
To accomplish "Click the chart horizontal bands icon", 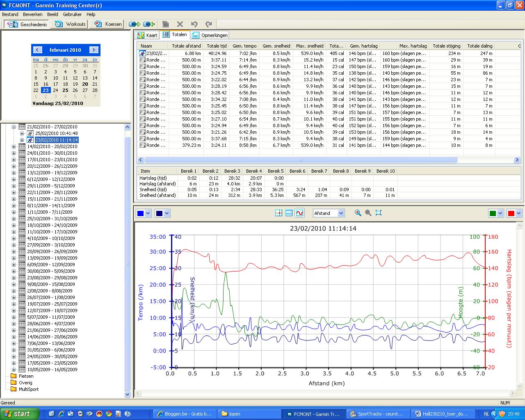I will click(289, 213).
